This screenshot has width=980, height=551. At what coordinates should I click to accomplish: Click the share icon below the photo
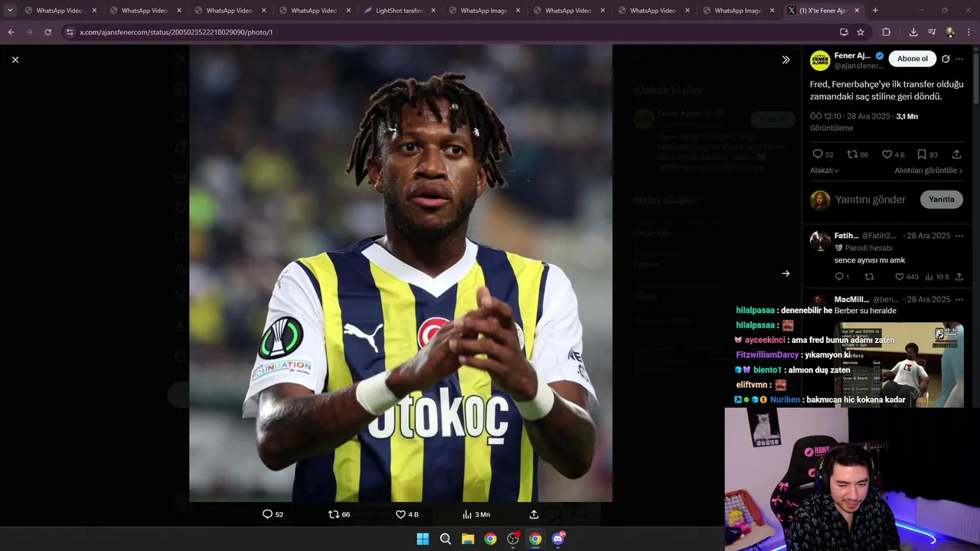point(534,514)
